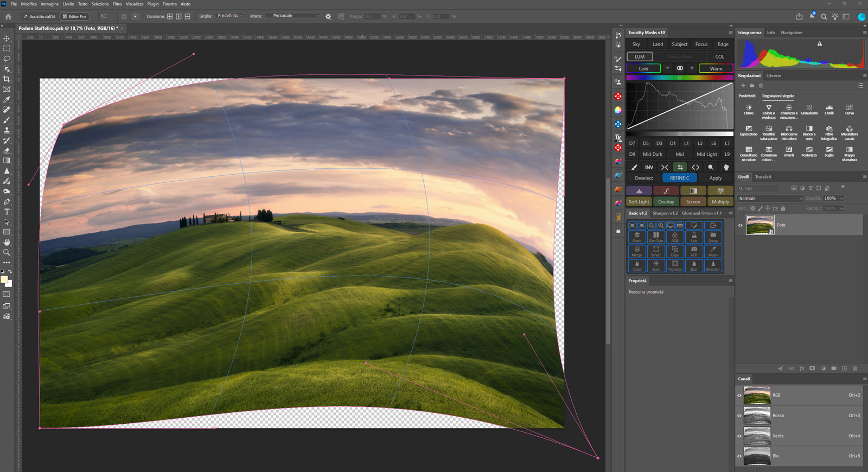The height and width of the screenshot is (472, 868).
Task: Toggle visibility of the Rosso channel
Action: pos(739,416)
